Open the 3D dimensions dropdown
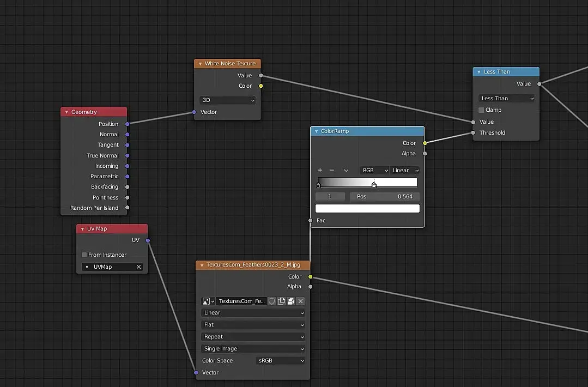The width and height of the screenshot is (588, 387). 228,100
